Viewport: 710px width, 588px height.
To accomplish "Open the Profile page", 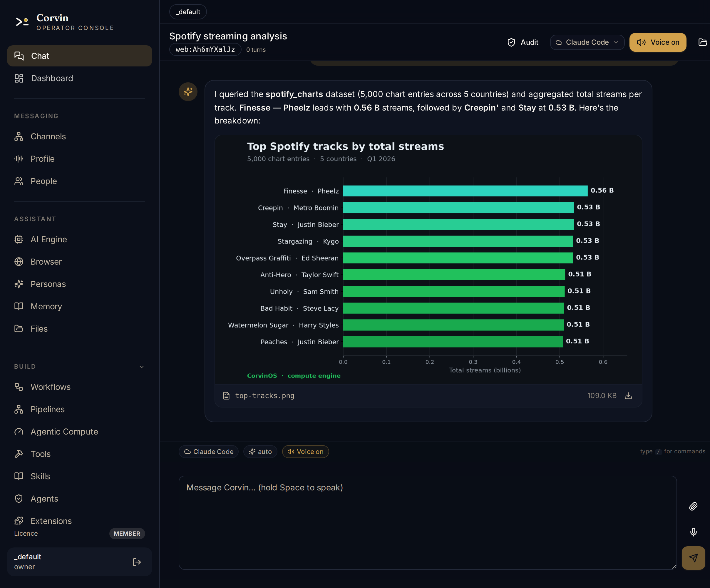I will point(79,159).
